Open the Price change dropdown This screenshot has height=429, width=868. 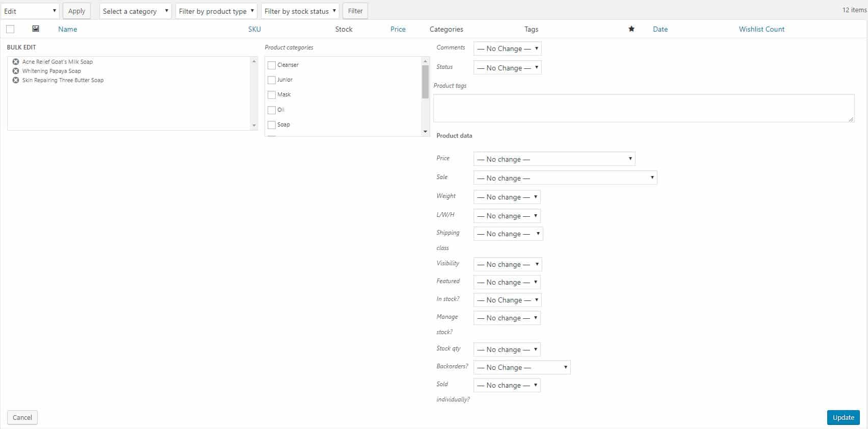point(554,159)
